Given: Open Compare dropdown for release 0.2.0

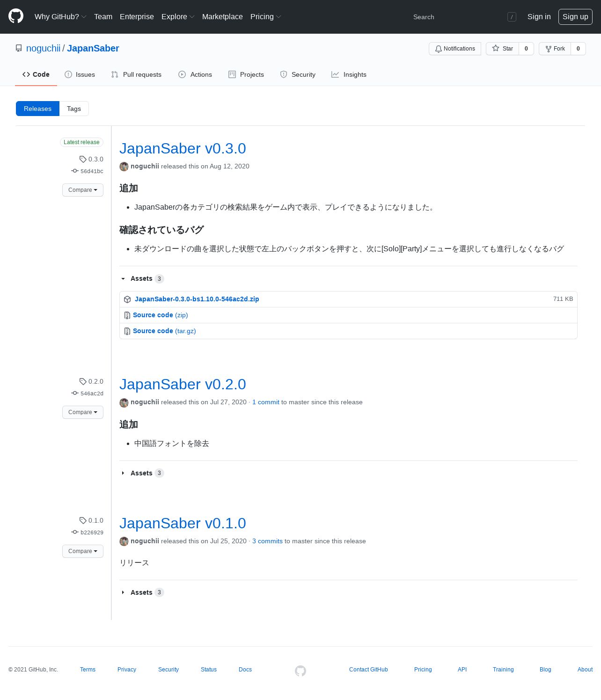Looking at the screenshot, I should tap(83, 412).
